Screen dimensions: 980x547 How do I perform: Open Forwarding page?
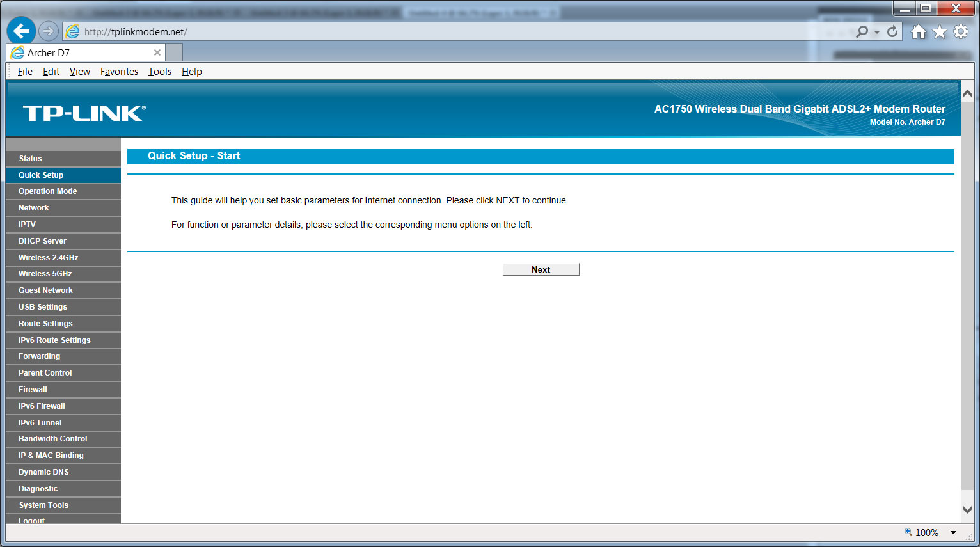tap(63, 356)
